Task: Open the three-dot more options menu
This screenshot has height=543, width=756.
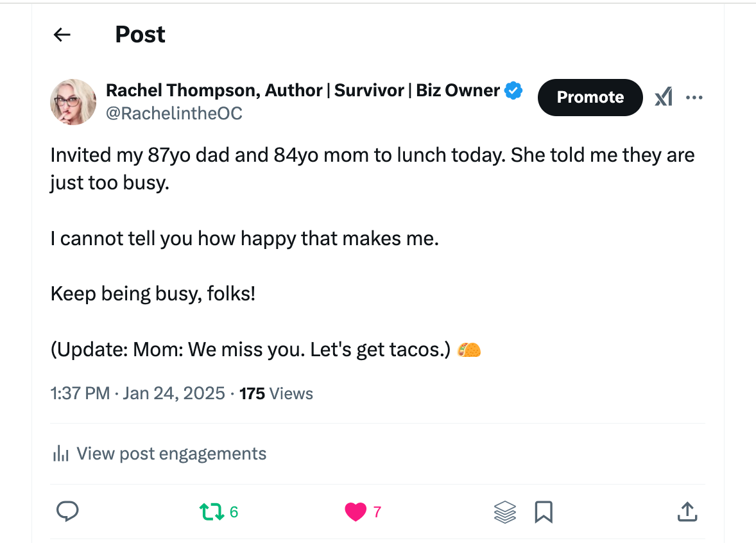Action: click(694, 98)
